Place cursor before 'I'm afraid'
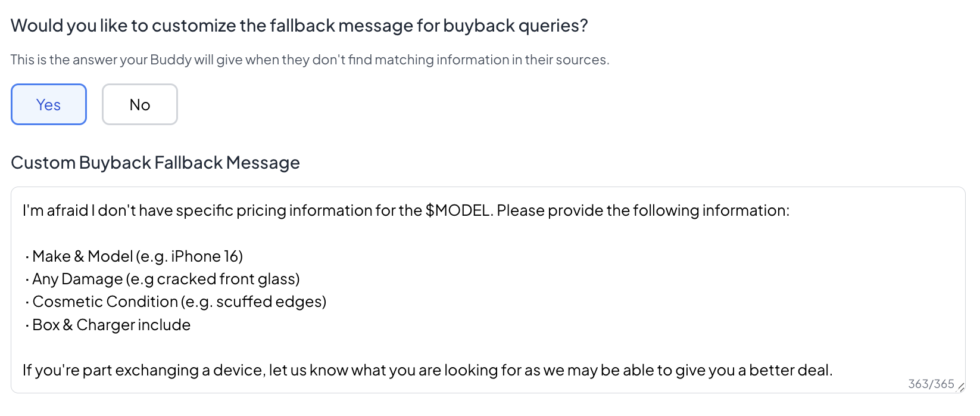980x416 pixels. pos(23,210)
